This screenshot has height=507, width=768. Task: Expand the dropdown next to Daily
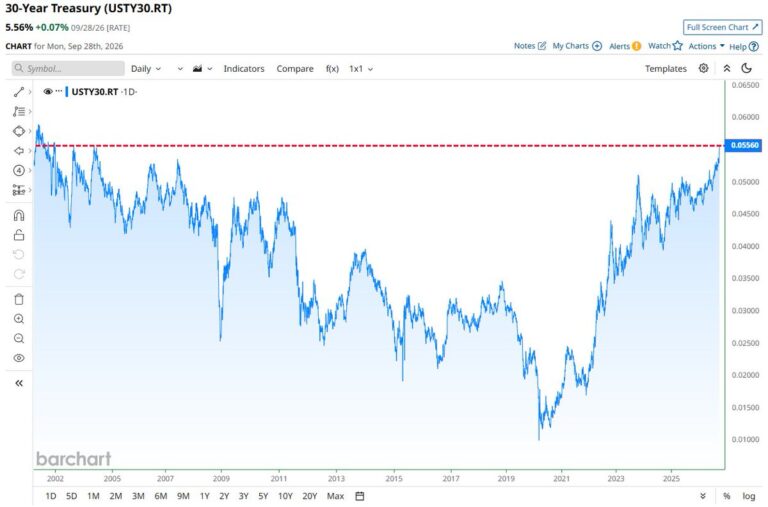[x=180, y=69]
